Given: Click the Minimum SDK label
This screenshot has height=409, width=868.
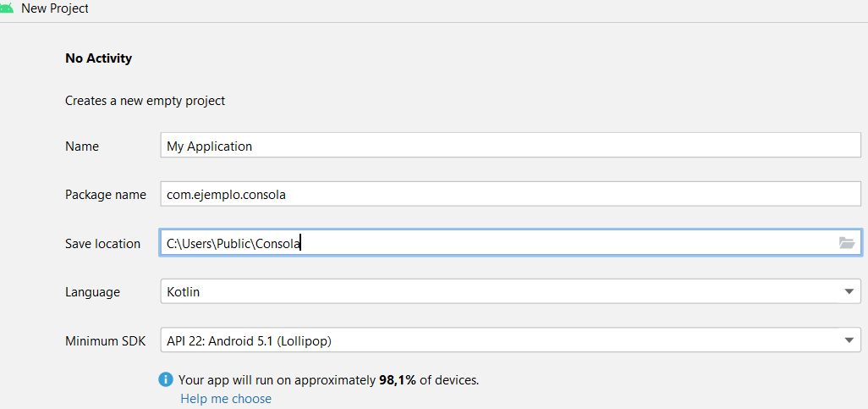Looking at the screenshot, I should [106, 341].
